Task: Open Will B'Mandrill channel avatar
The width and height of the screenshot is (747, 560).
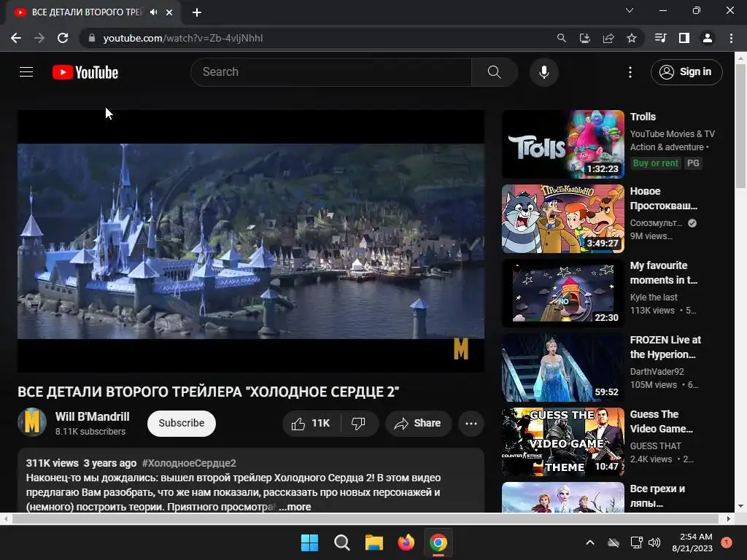Action: pos(32,422)
